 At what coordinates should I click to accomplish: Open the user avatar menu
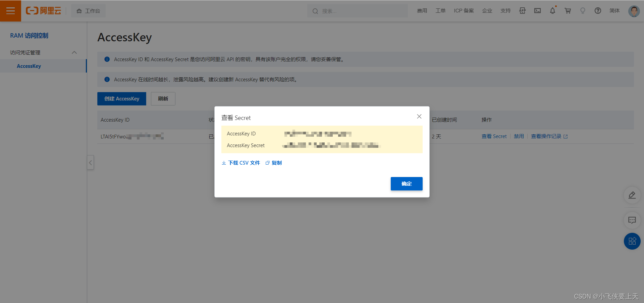634,11
